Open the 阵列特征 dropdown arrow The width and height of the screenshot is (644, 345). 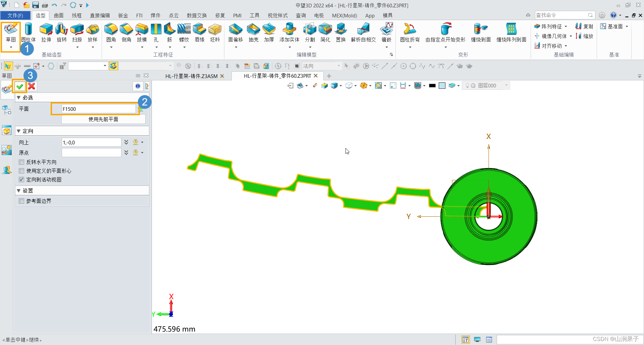(566, 26)
